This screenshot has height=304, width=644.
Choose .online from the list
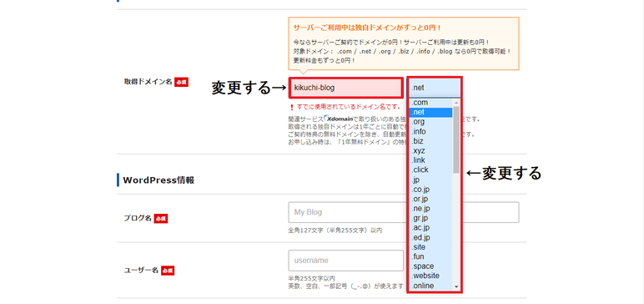click(x=430, y=286)
